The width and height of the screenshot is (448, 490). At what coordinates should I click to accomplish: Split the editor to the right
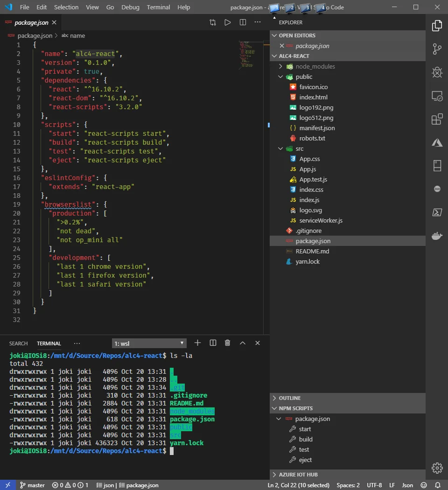(243, 22)
